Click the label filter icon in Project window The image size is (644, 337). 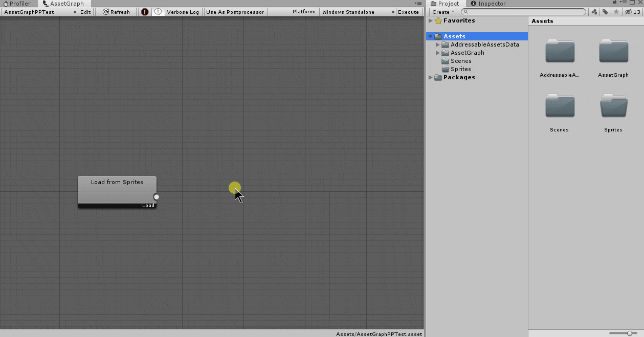pos(605,11)
